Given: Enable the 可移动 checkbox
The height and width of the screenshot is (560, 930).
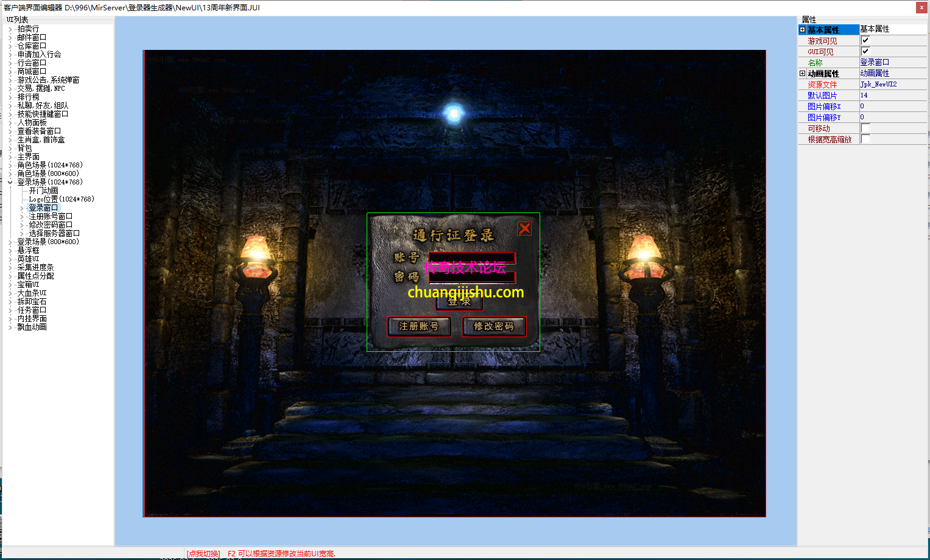Looking at the screenshot, I should coord(865,128).
